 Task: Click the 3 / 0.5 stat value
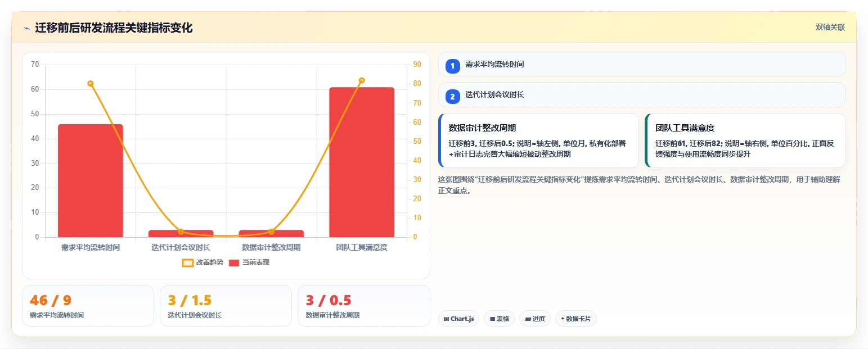pos(328,301)
